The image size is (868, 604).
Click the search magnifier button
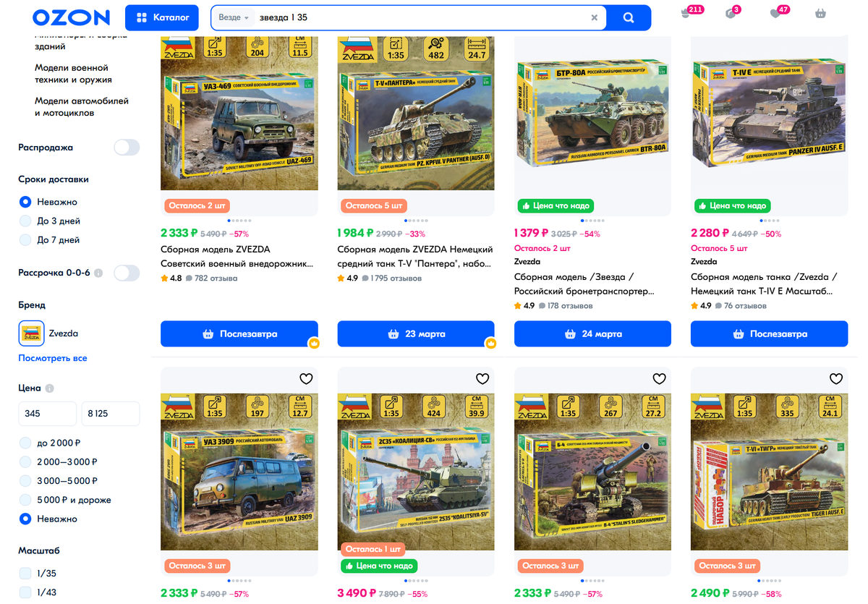pyautogui.click(x=629, y=17)
